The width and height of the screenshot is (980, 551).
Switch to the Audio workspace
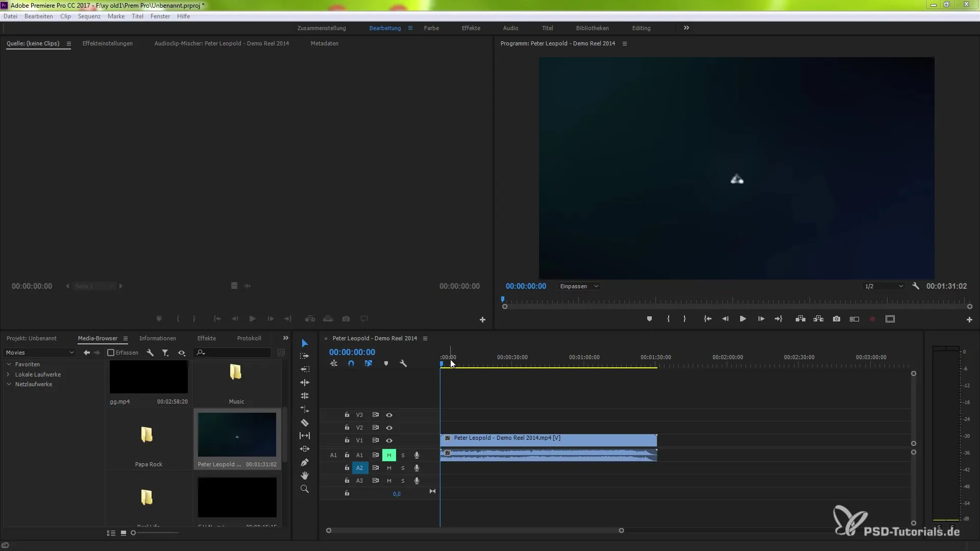click(x=510, y=28)
